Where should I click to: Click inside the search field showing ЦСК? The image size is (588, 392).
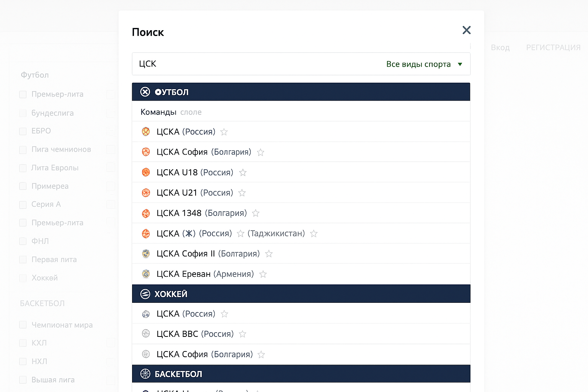[x=230, y=64]
